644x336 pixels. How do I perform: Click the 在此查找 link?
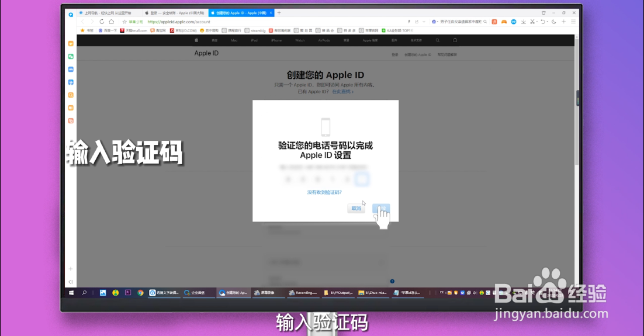pos(342,92)
